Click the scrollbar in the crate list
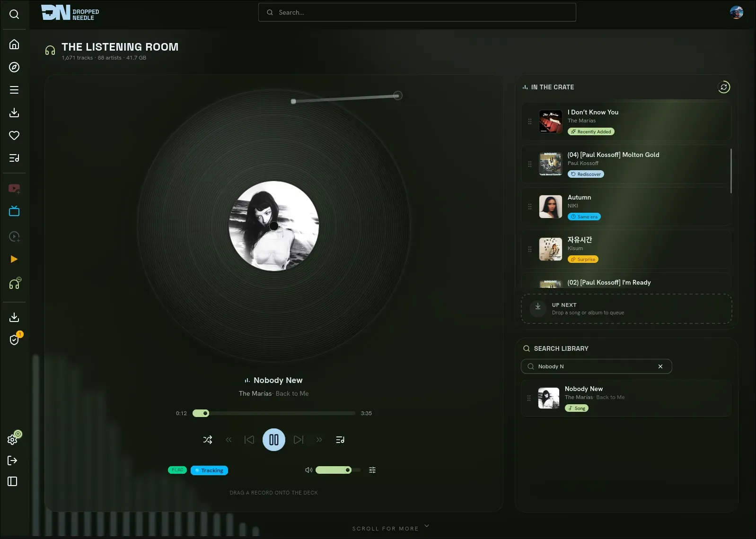 pyautogui.click(x=731, y=171)
